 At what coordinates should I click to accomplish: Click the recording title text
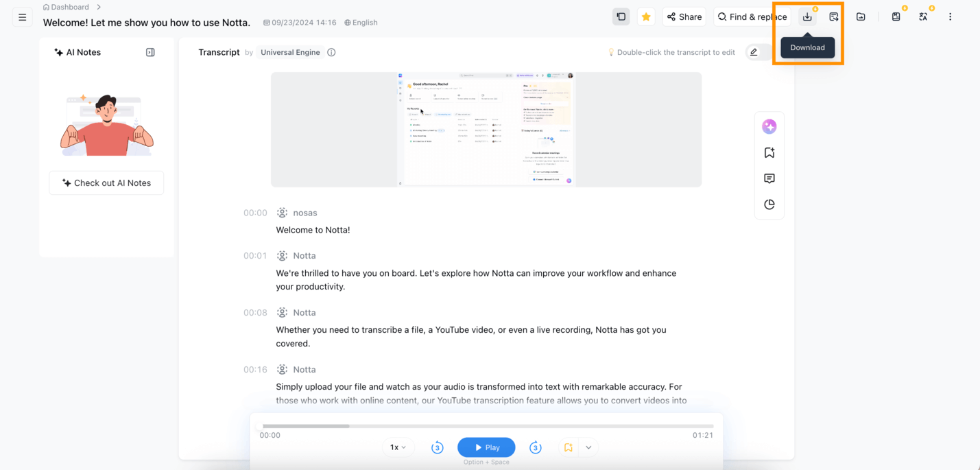pos(147,23)
